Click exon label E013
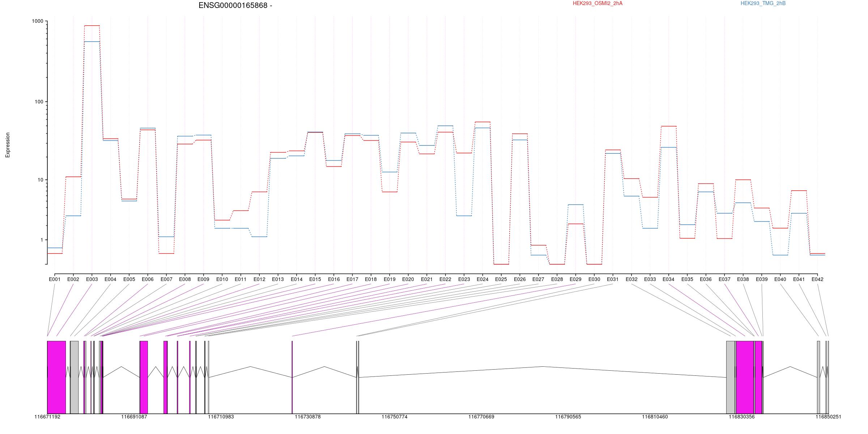This screenshot has height=434, width=868. (278, 280)
